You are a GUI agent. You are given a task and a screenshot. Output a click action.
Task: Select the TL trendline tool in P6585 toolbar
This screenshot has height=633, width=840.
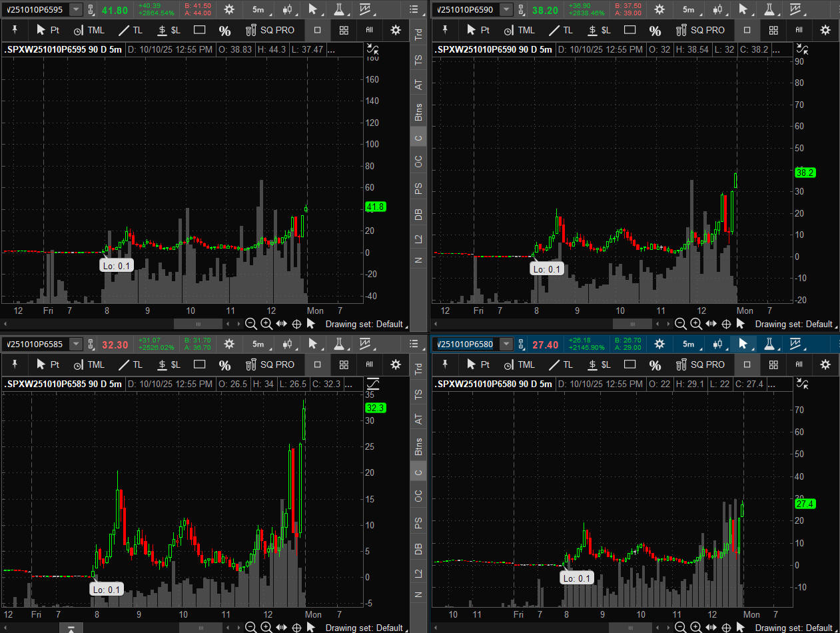(131, 364)
